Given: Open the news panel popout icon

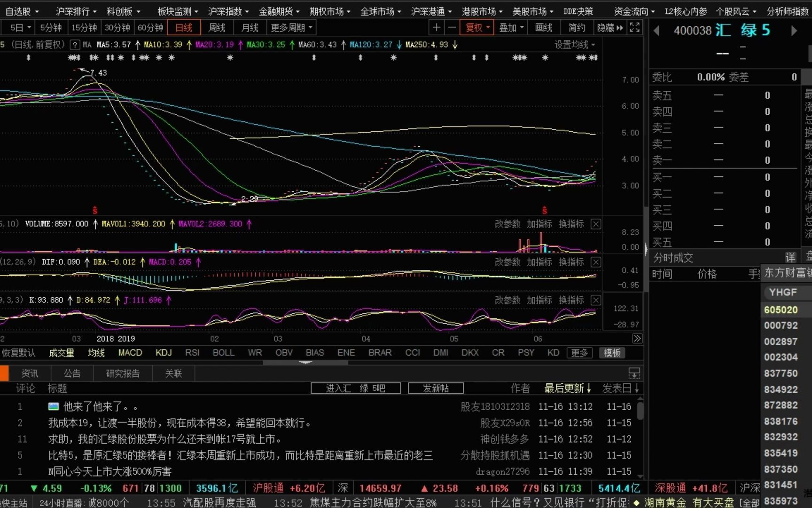Looking at the screenshot, I should point(634,373).
